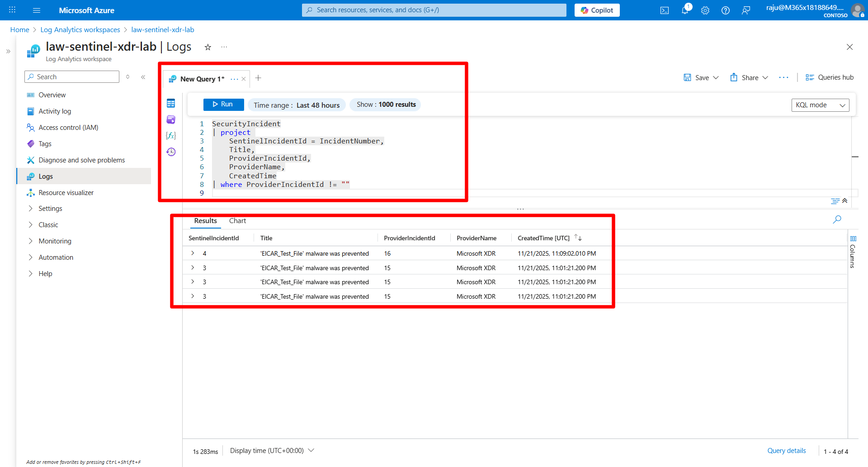This screenshot has width=868, height=467.
Task: Focus the top search resources box
Action: [434, 10]
